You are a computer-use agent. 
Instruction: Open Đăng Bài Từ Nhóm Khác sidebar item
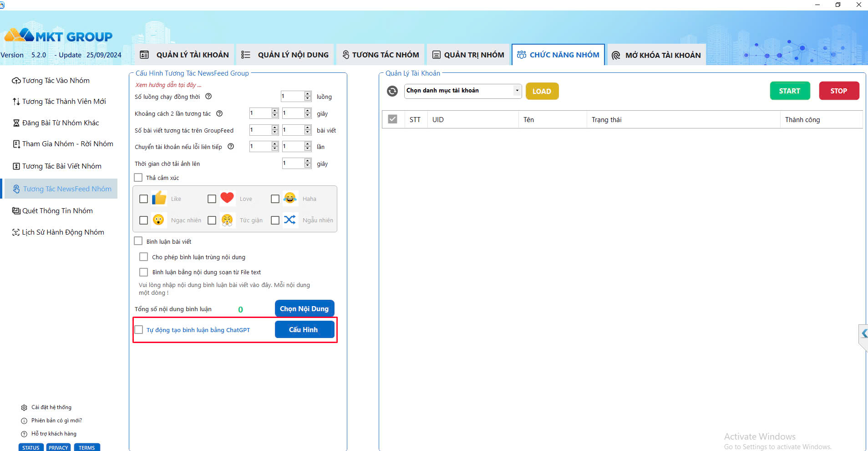pyautogui.click(x=56, y=123)
